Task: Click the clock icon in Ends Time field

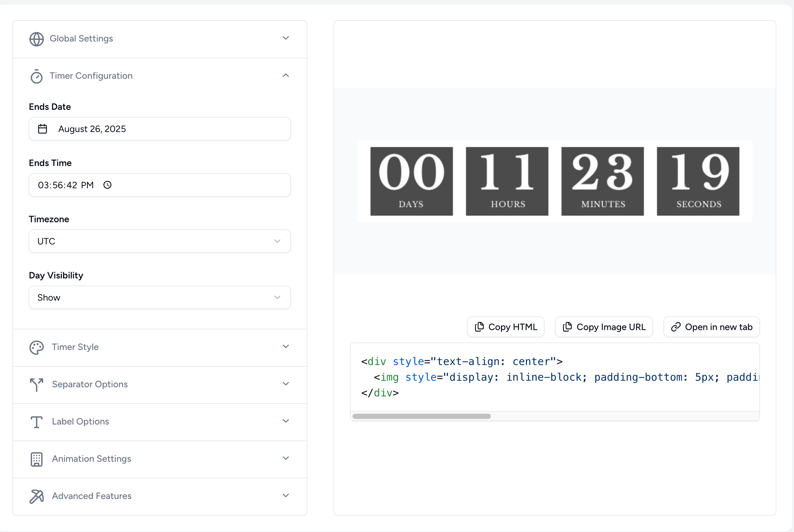Action: (x=108, y=185)
